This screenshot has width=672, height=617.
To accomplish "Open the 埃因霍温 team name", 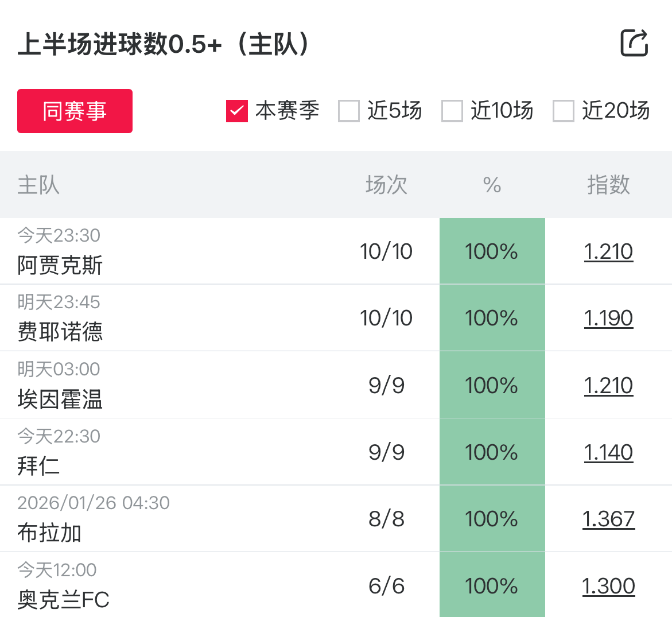I will coord(60,399).
